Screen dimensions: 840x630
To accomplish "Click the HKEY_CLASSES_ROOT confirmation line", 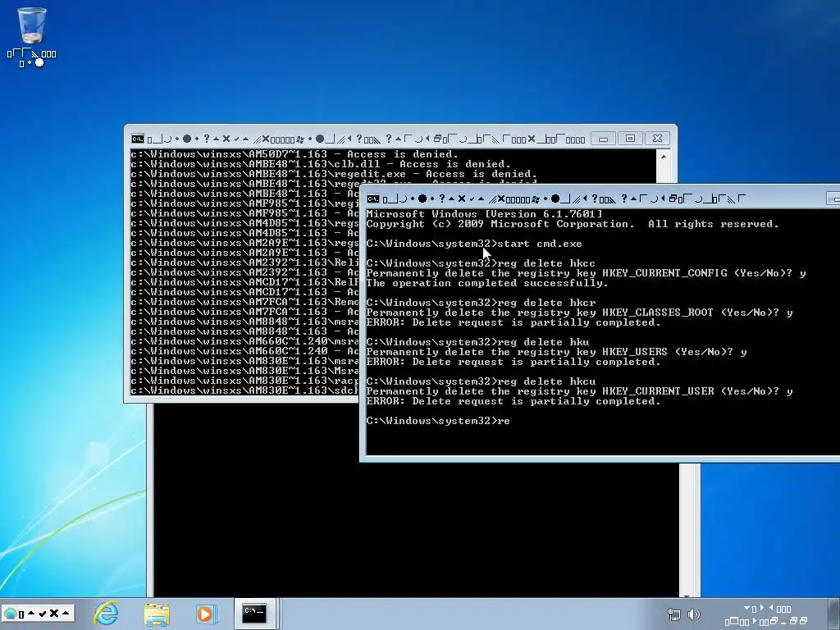I will (x=580, y=313).
